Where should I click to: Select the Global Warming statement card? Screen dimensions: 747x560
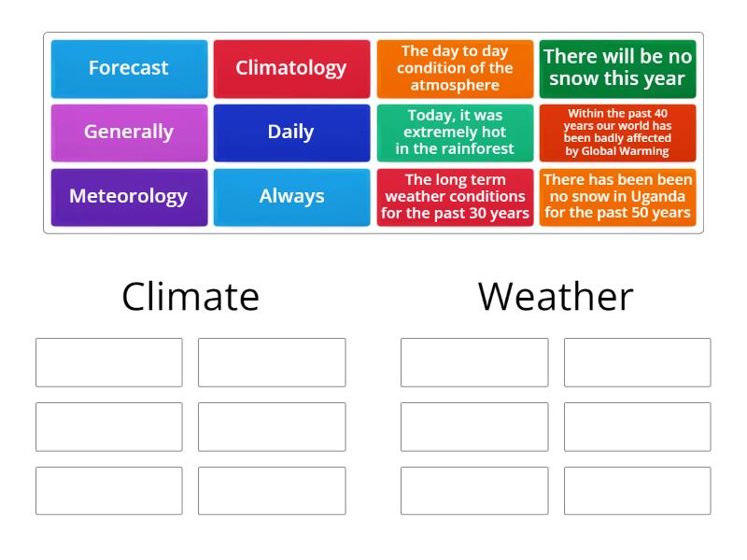618,132
